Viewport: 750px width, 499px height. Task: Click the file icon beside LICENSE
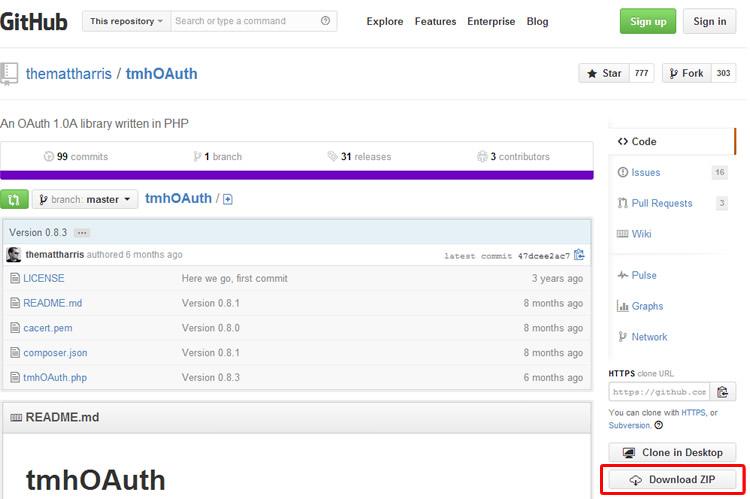coord(15,278)
